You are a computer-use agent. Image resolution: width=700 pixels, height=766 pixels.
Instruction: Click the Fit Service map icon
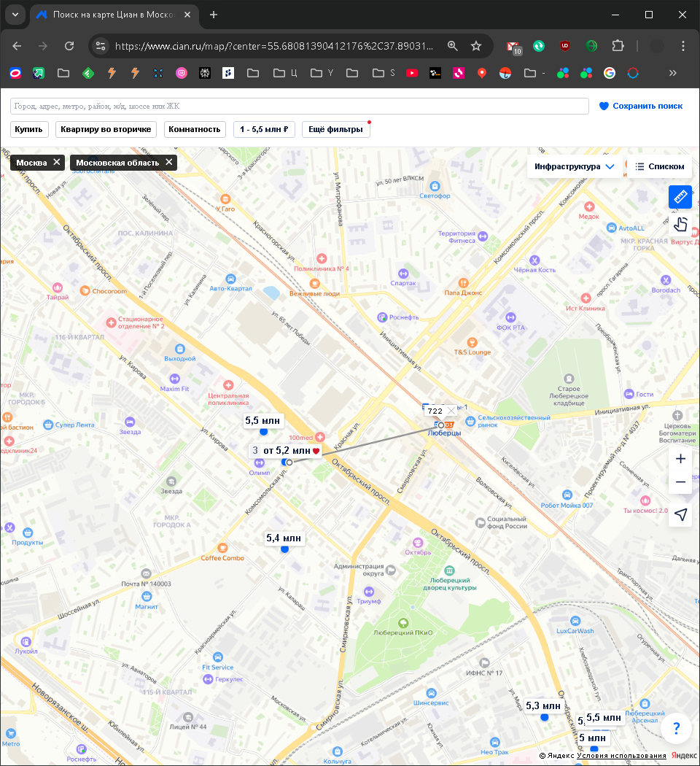tap(218, 657)
